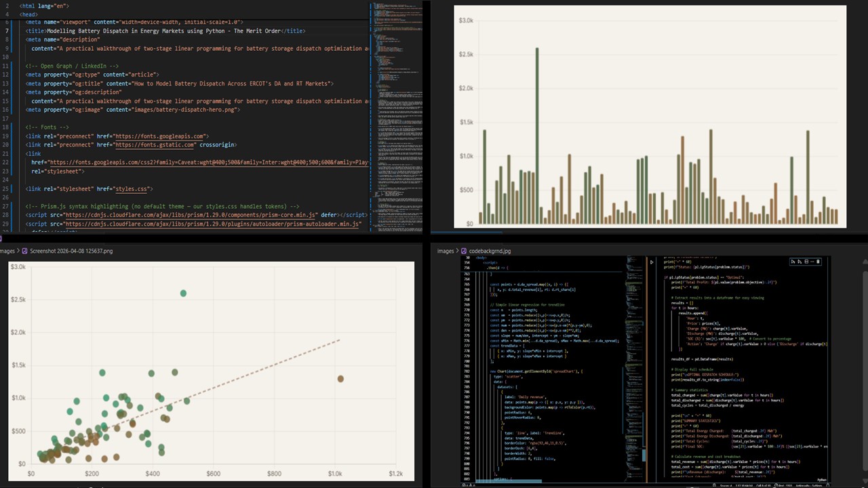
Task: Click the first run-arrow icon in the cell toolbar
Action: pos(793,262)
